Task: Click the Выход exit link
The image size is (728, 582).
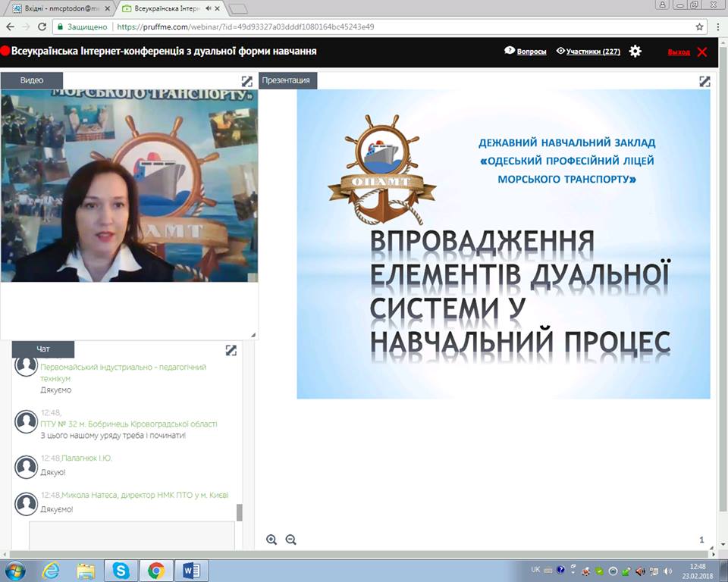Action: pos(679,52)
